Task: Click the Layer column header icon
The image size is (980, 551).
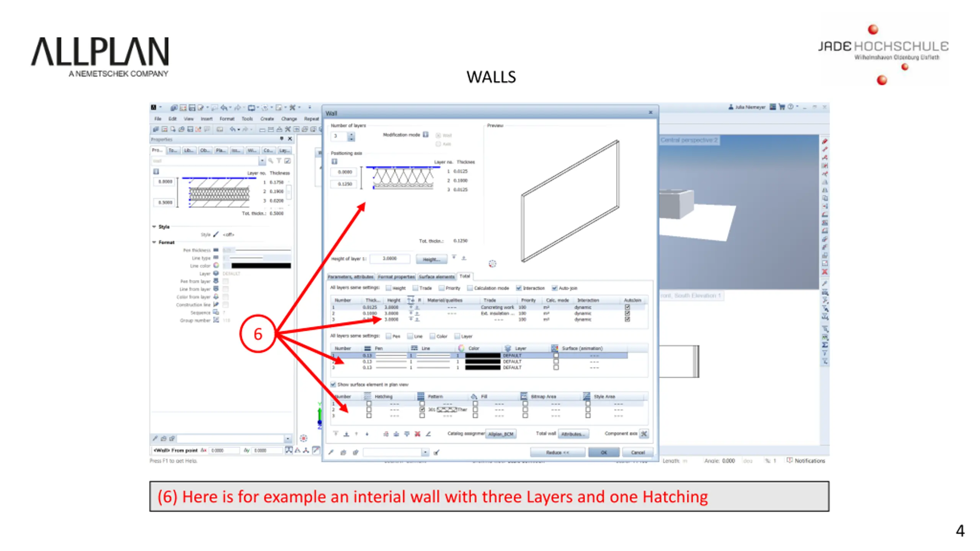Action: coord(508,348)
